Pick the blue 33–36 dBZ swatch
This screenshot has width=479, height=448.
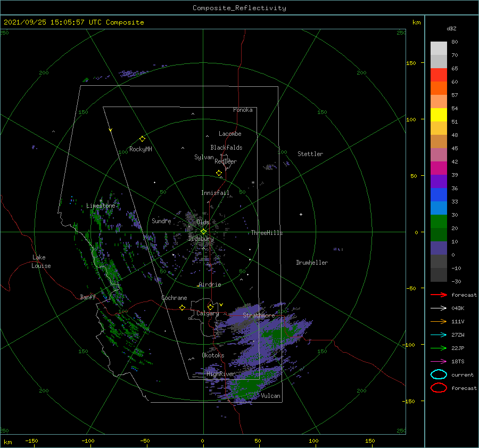(x=439, y=194)
